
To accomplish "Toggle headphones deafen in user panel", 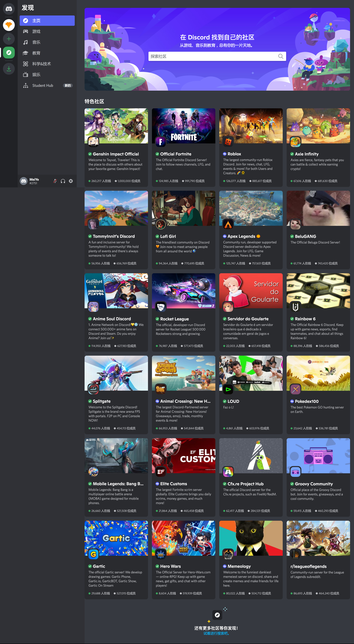I will 63,181.
